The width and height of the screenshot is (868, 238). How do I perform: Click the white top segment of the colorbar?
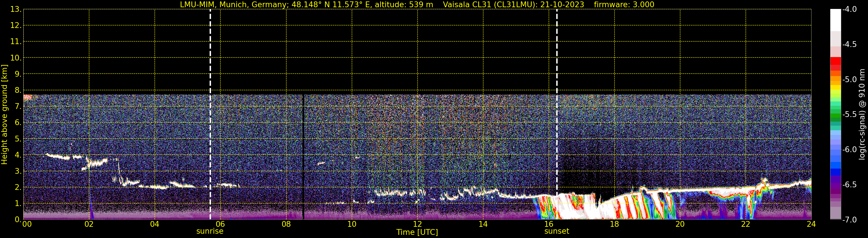[x=836, y=20]
